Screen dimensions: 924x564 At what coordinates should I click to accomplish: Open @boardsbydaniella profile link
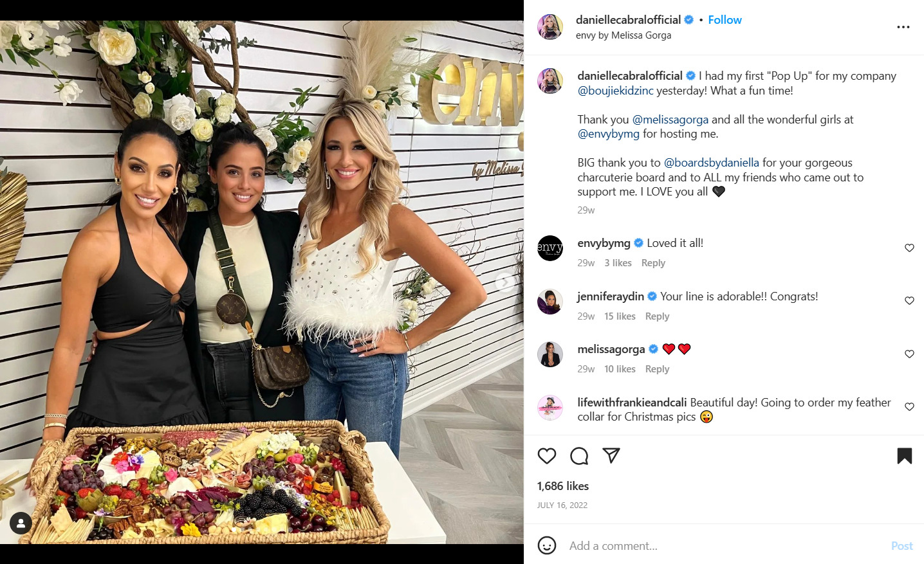(x=711, y=163)
